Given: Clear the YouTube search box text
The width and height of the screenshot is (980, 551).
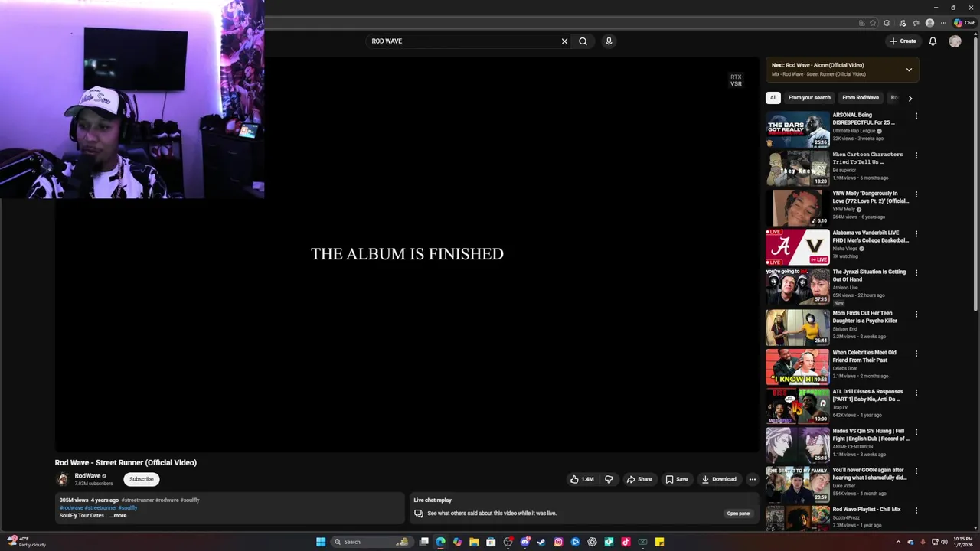Looking at the screenshot, I should (564, 41).
